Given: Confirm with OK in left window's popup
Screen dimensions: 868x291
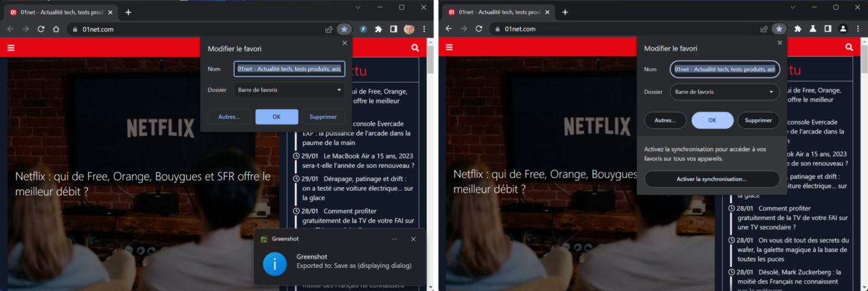Looking at the screenshot, I should click(276, 117).
